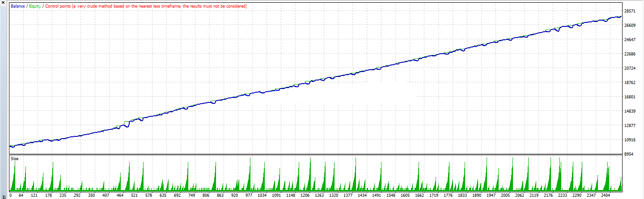Close the tester panel with the X button

[x=3, y=2]
